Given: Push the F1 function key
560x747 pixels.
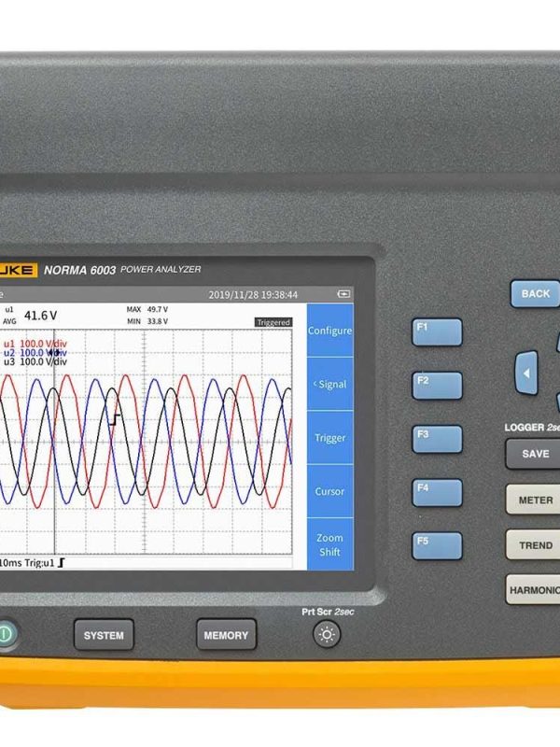Looking at the screenshot, I should (437, 332).
